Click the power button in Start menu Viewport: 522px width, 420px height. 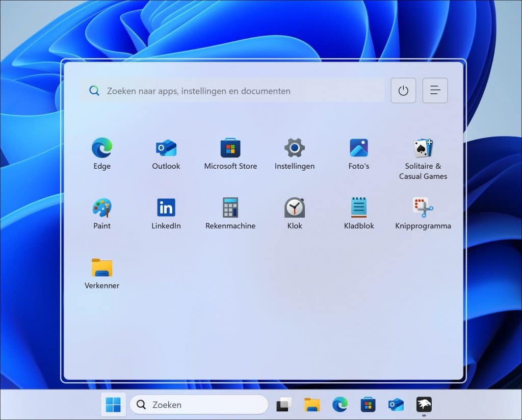pyautogui.click(x=403, y=91)
